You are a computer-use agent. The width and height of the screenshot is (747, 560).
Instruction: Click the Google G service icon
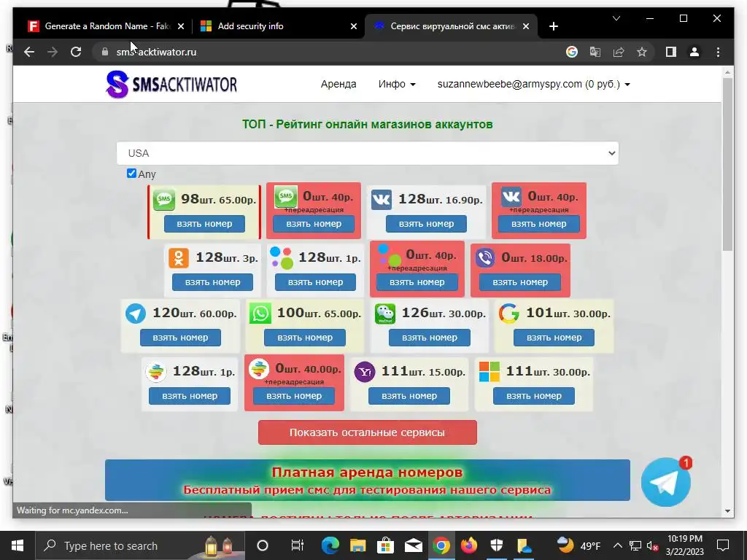point(508,314)
